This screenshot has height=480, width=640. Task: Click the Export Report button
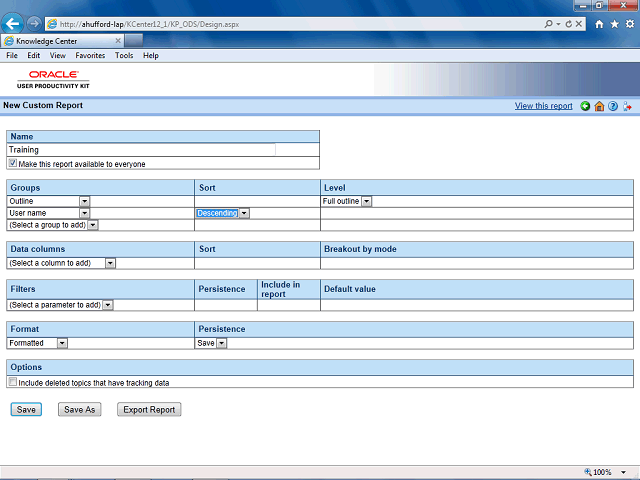[x=149, y=409]
